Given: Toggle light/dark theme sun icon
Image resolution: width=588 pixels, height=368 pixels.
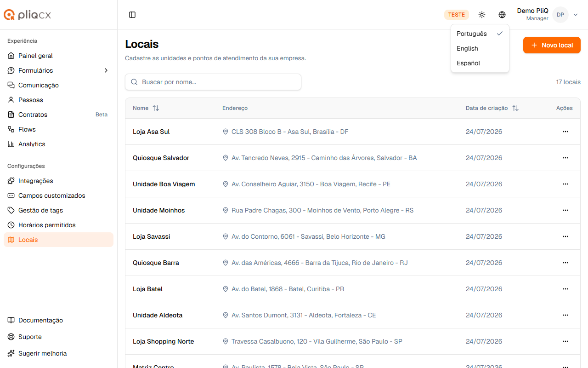Looking at the screenshot, I should pyautogui.click(x=482, y=15).
